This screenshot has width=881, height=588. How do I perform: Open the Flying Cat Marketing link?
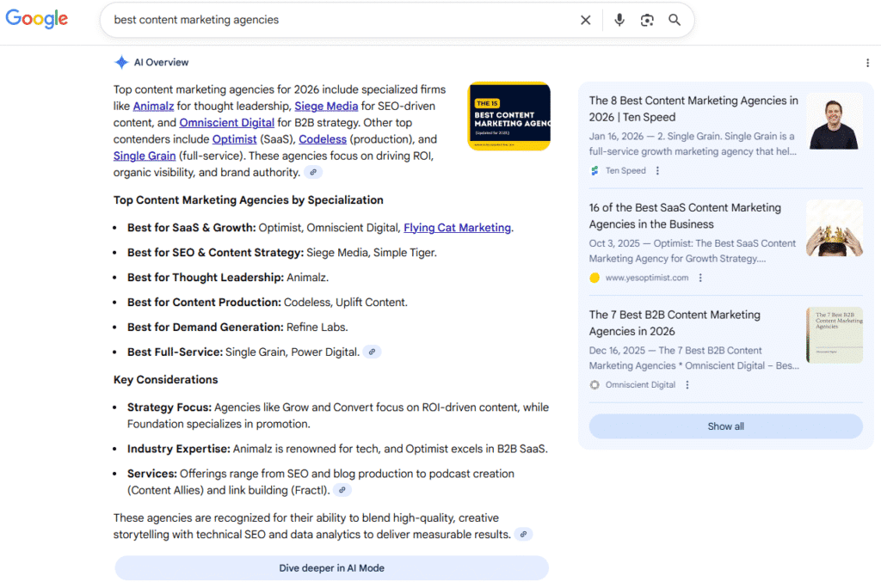click(457, 228)
